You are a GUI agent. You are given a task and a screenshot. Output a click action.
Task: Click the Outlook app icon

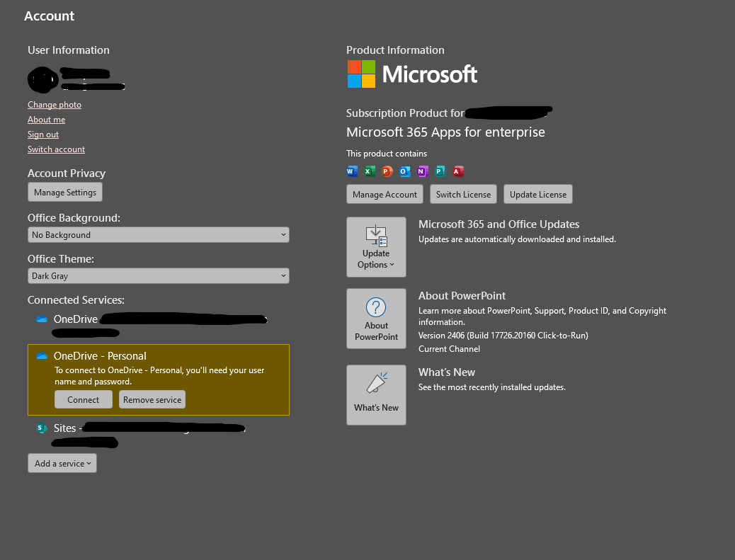click(405, 171)
